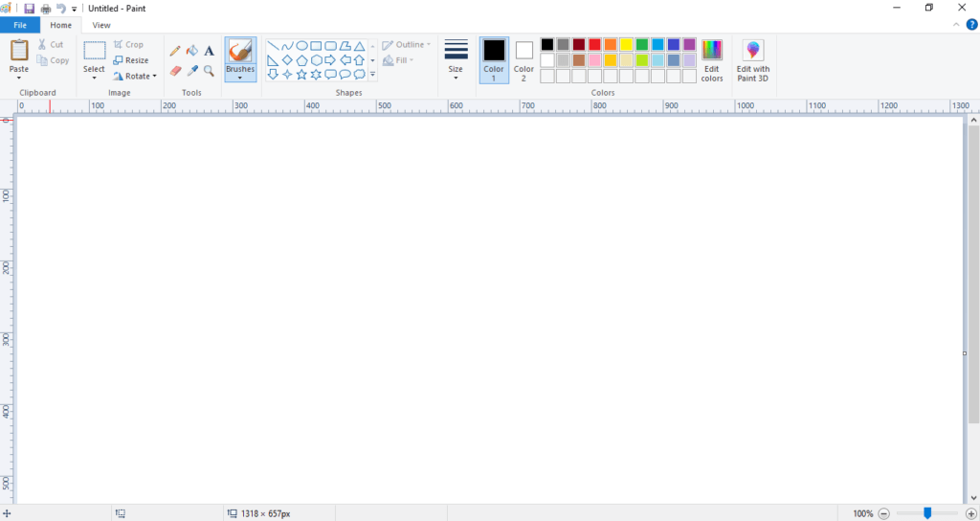Expand the Size thickness dropdown
This screenshot has width=980, height=521.
tap(456, 59)
